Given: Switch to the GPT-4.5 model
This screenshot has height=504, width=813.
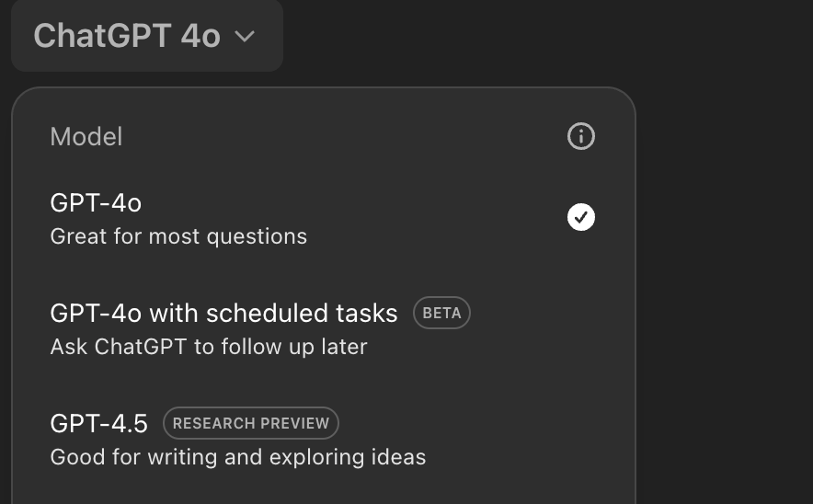Looking at the screenshot, I should pos(98,424).
